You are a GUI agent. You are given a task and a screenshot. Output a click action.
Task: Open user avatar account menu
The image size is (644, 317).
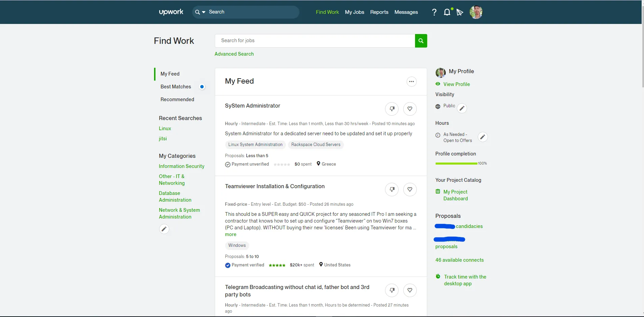pyautogui.click(x=476, y=12)
